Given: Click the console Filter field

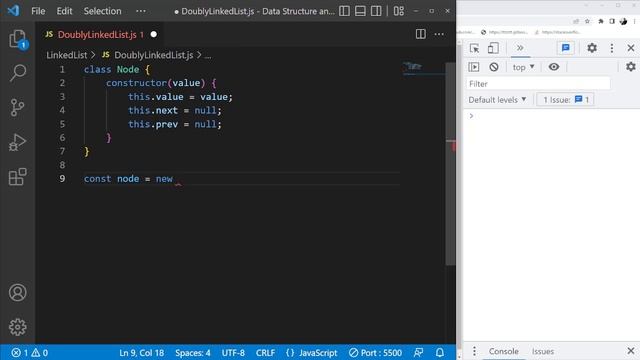Looking at the screenshot, I should click(538, 84).
